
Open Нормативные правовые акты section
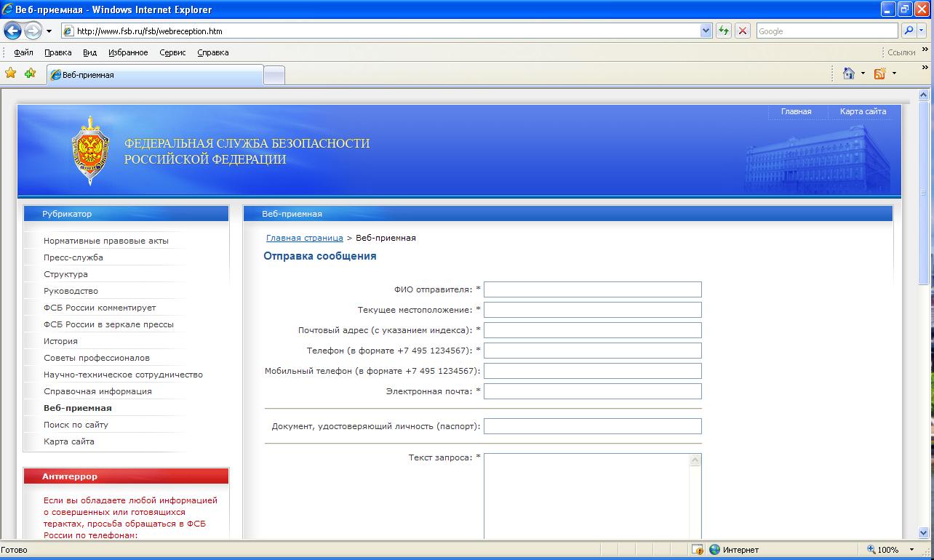click(x=105, y=241)
